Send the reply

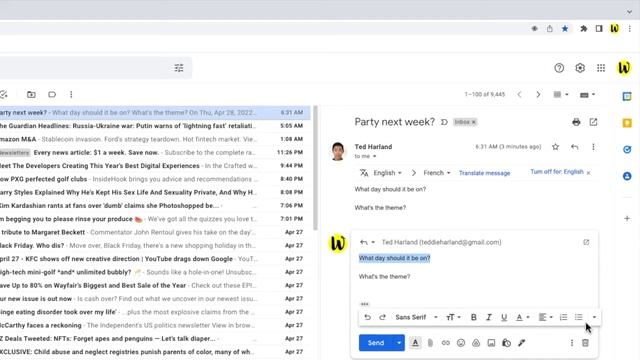[376, 343]
